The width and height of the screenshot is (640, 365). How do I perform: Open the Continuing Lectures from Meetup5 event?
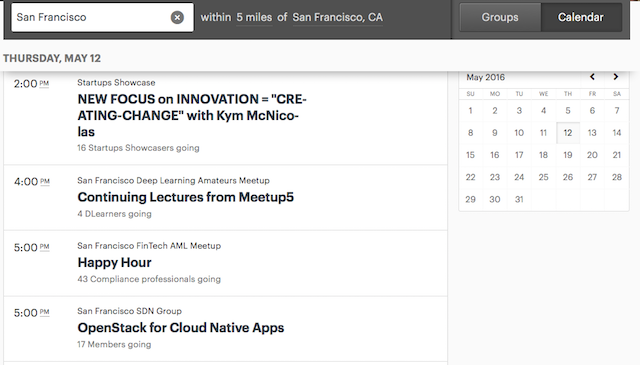click(186, 197)
